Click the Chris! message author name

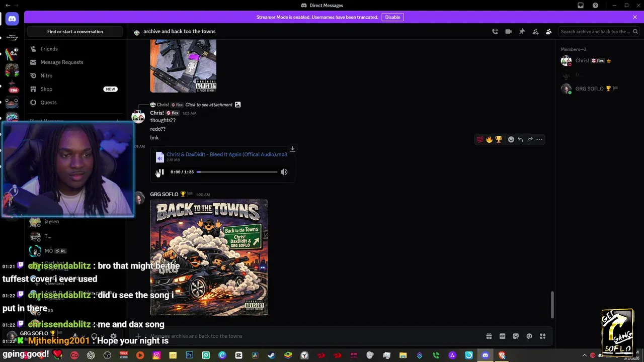pyautogui.click(x=157, y=113)
